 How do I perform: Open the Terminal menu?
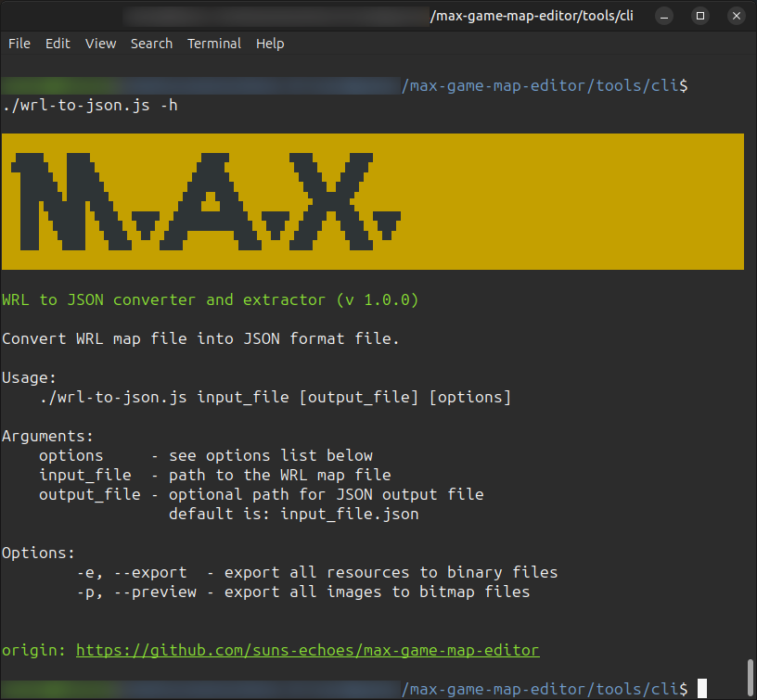pyautogui.click(x=213, y=43)
